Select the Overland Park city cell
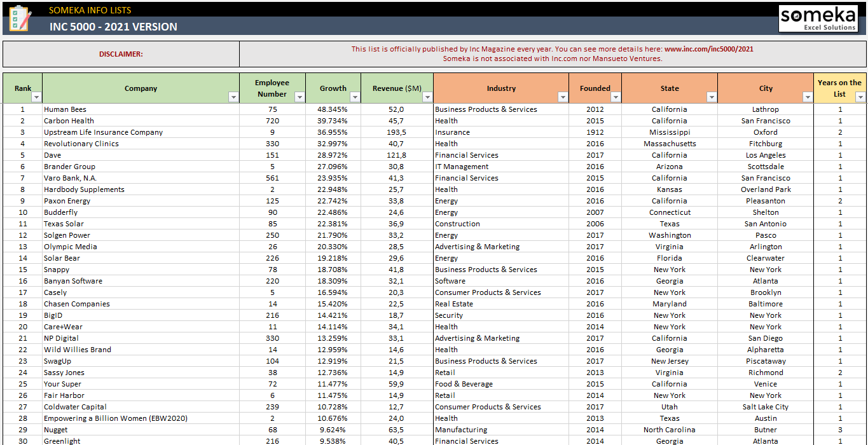 point(766,189)
